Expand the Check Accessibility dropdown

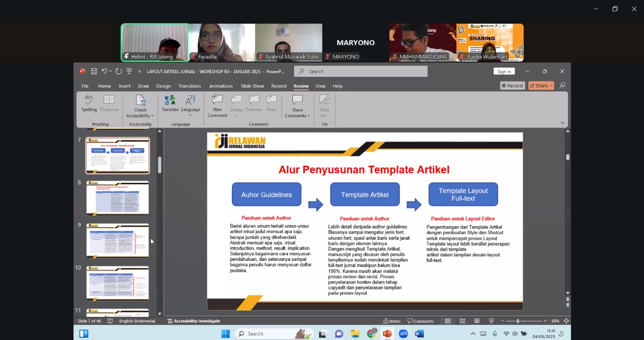coord(140,116)
